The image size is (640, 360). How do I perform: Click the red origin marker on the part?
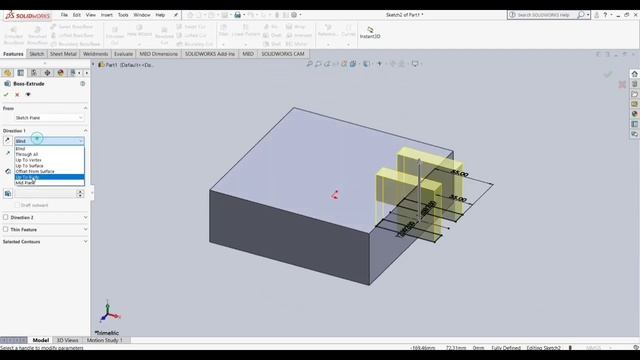click(335, 195)
